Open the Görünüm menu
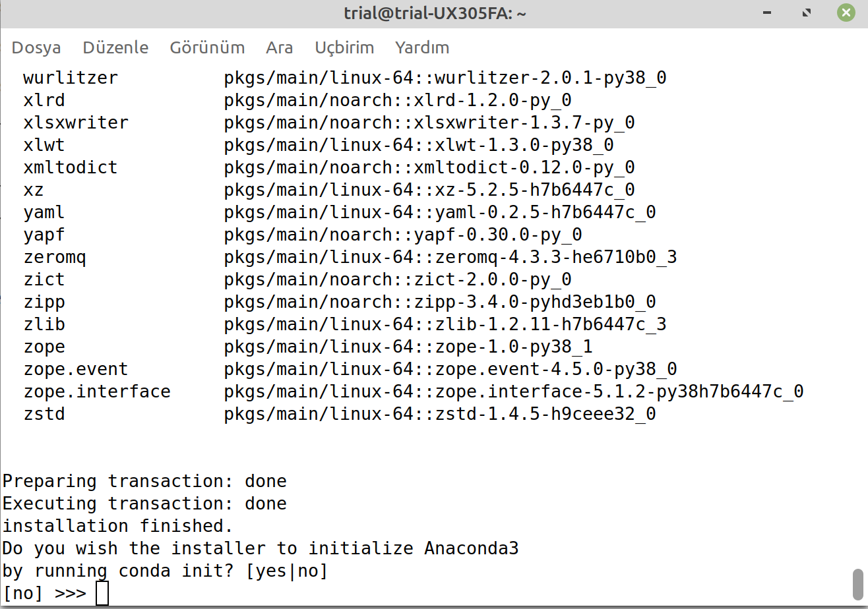868x609 pixels. coord(207,47)
